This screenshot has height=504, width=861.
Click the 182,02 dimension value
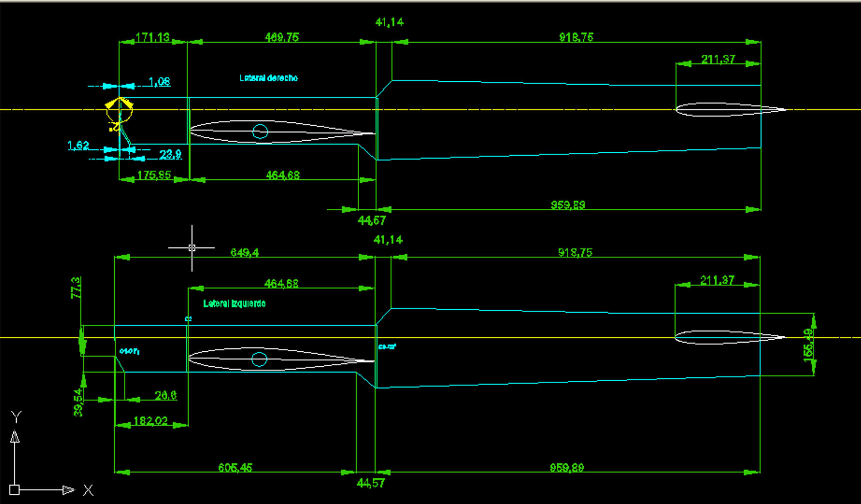coord(151,421)
